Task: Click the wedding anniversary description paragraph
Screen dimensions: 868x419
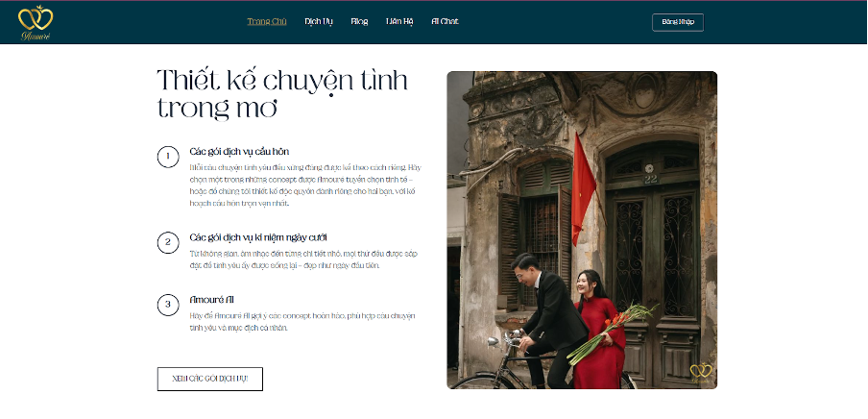Action: [303, 259]
